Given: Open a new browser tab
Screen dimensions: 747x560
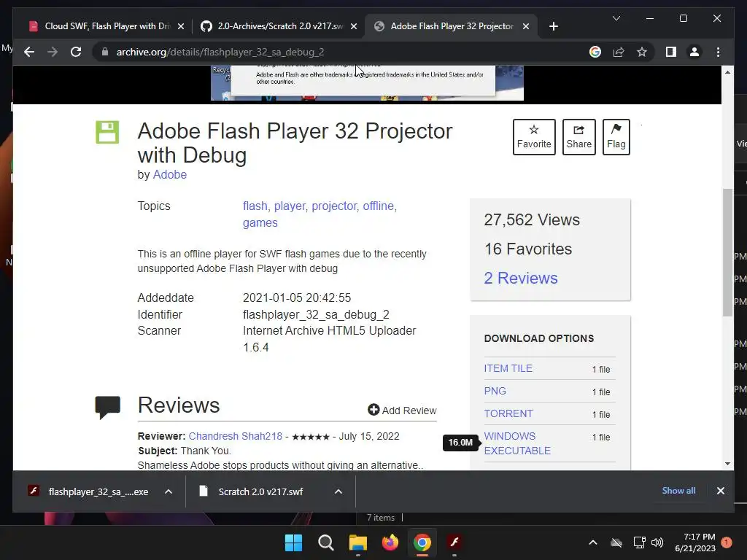Looking at the screenshot, I should 553,26.
